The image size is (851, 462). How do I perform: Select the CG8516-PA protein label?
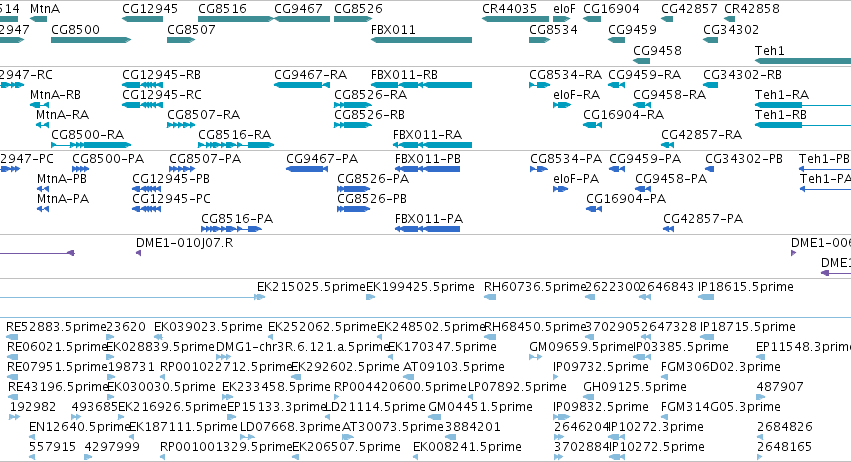click(x=237, y=219)
